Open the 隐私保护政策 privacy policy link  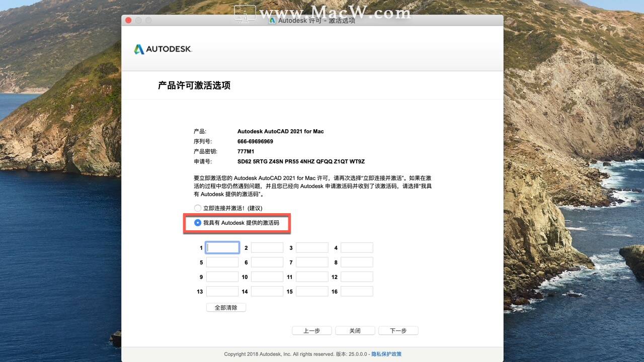click(386, 354)
